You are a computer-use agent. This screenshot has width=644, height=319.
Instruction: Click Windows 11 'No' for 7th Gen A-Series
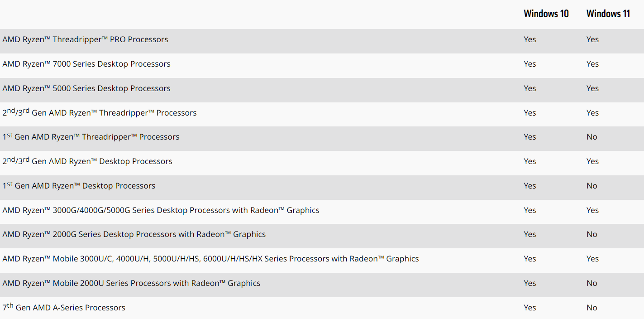(592, 308)
